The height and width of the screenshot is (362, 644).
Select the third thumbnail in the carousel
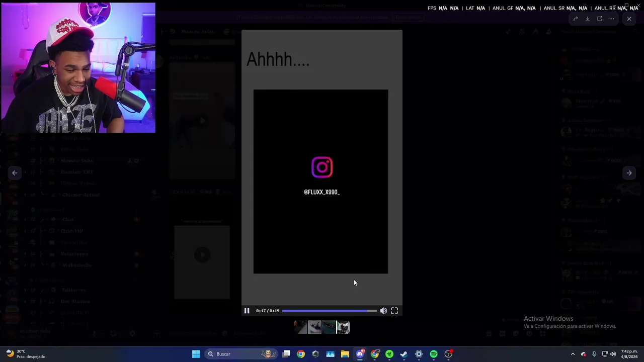click(329, 327)
